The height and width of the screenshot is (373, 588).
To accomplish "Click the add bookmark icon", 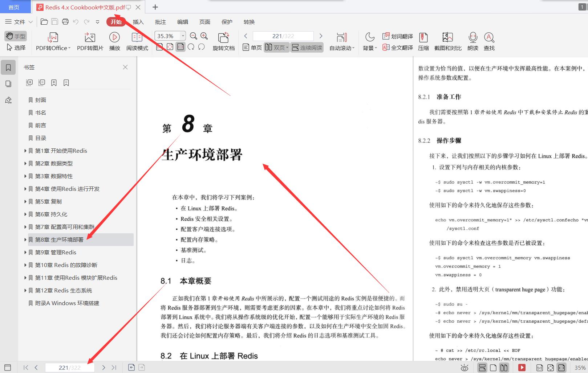I will tap(54, 83).
